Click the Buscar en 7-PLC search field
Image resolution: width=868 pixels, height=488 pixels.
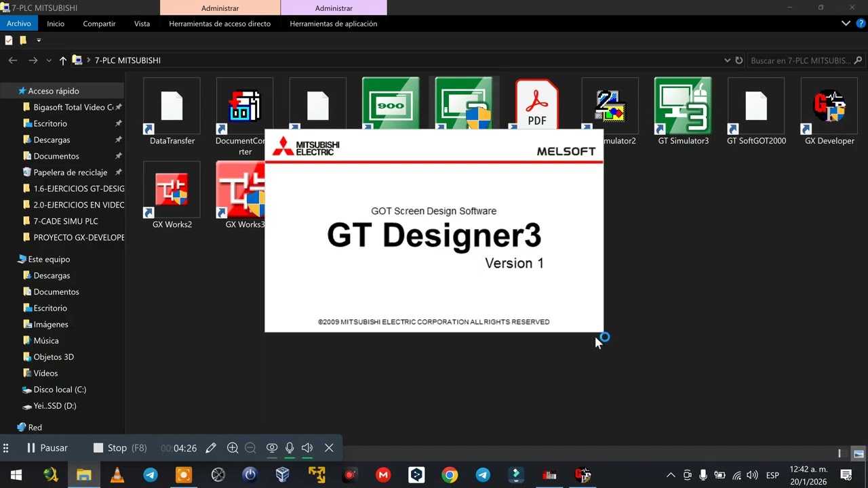[x=805, y=60]
